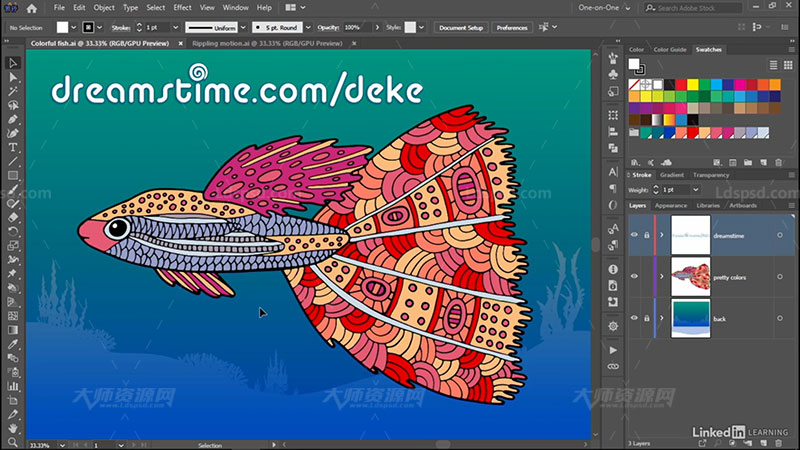Click the New Color Group folder icon

pyautogui.click(x=747, y=163)
